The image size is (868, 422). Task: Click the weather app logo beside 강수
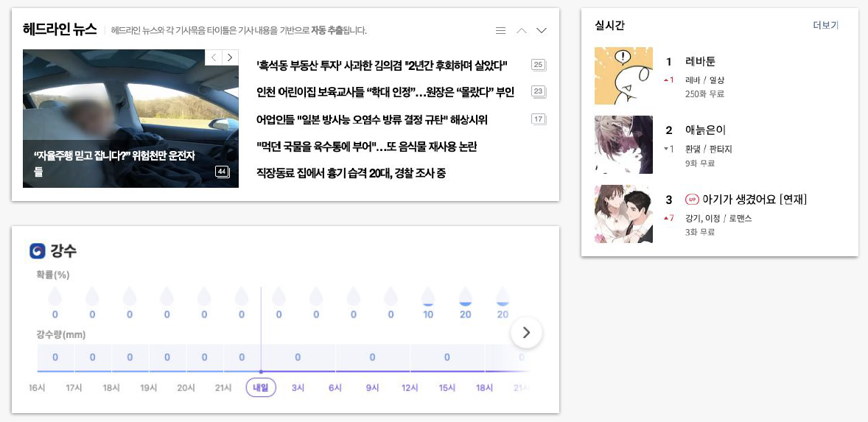(x=37, y=251)
